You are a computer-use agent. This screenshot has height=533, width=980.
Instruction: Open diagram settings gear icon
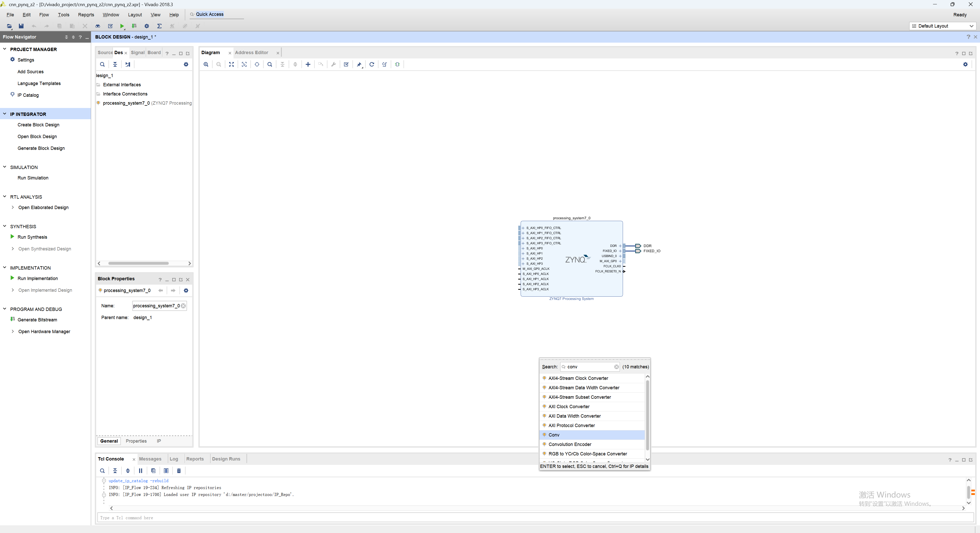click(965, 64)
